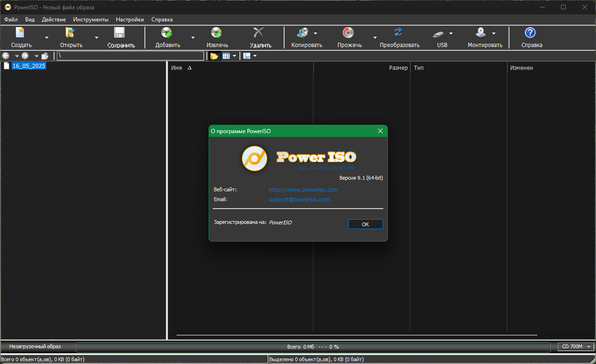Click the Выделено 0 объект(а,ов) status text
This screenshot has height=364, width=596.
pyautogui.click(x=317, y=359)
